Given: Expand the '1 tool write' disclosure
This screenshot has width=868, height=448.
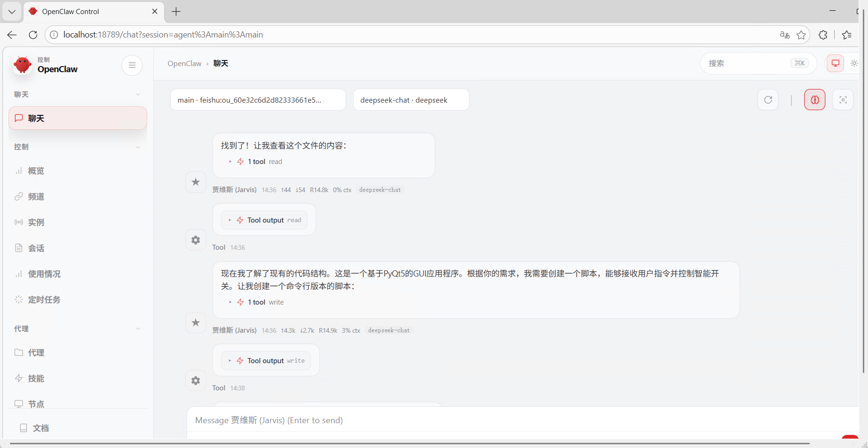Looking at the screenshot, I should tap(257, 302).
